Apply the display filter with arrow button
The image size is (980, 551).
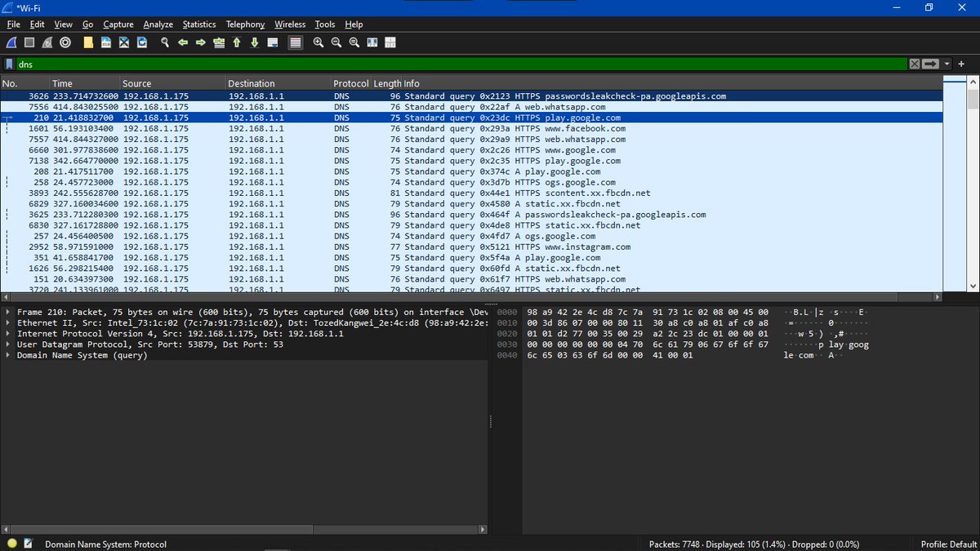930,64
